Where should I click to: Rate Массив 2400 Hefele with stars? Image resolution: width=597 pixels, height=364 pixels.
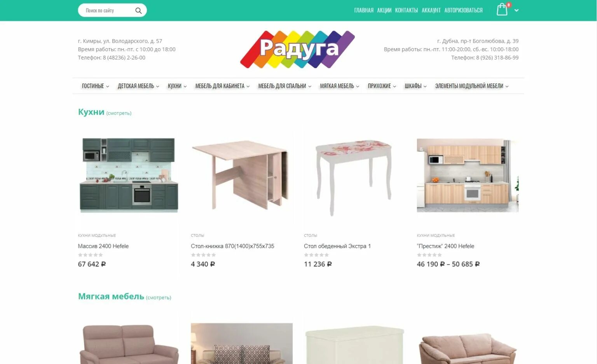(91, 255)
